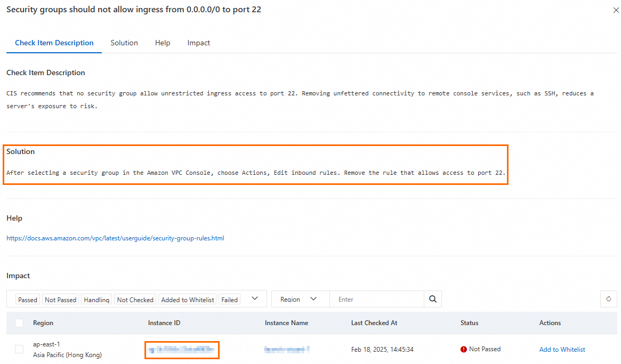This screenshot has width=621, height=364.
Task: Switch to the Check Item Description tab
Action: click(54, 43)
